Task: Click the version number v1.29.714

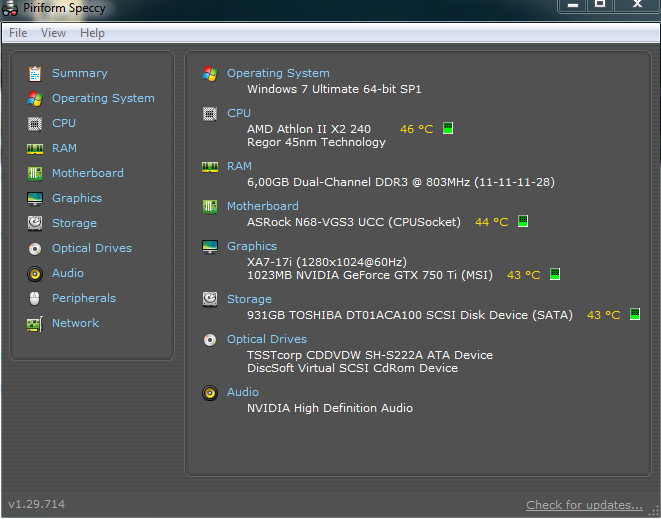Action: (37, 504)
